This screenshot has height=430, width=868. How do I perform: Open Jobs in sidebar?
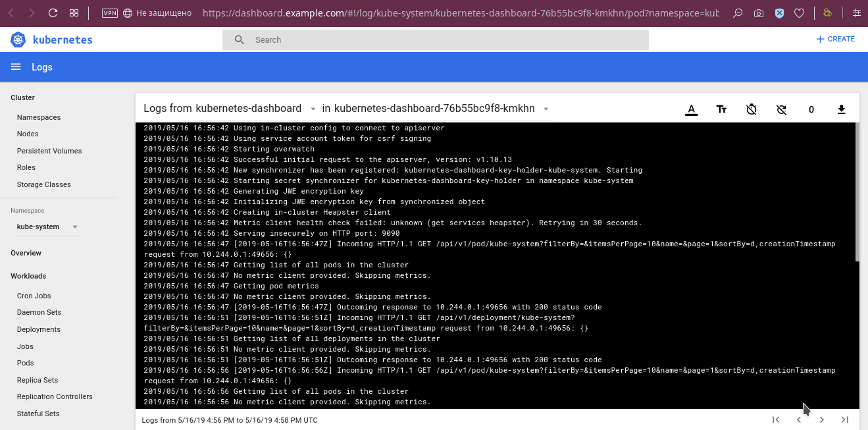coord(25,346)
